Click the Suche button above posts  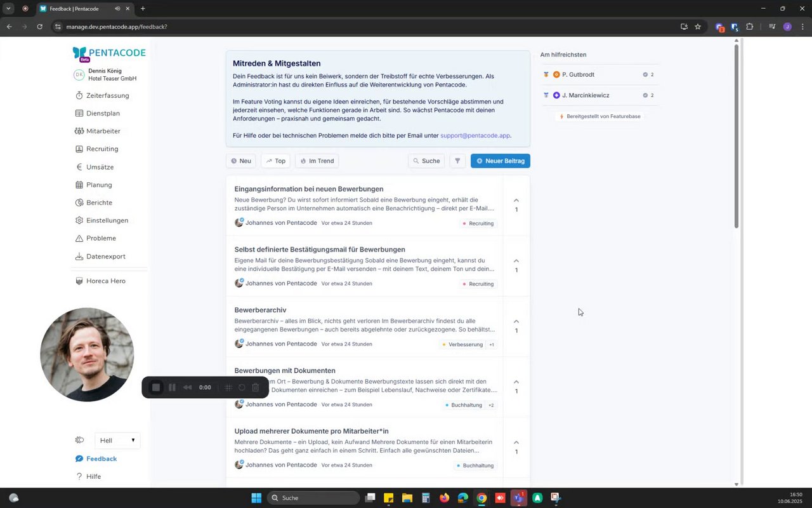tap(426, 161)
